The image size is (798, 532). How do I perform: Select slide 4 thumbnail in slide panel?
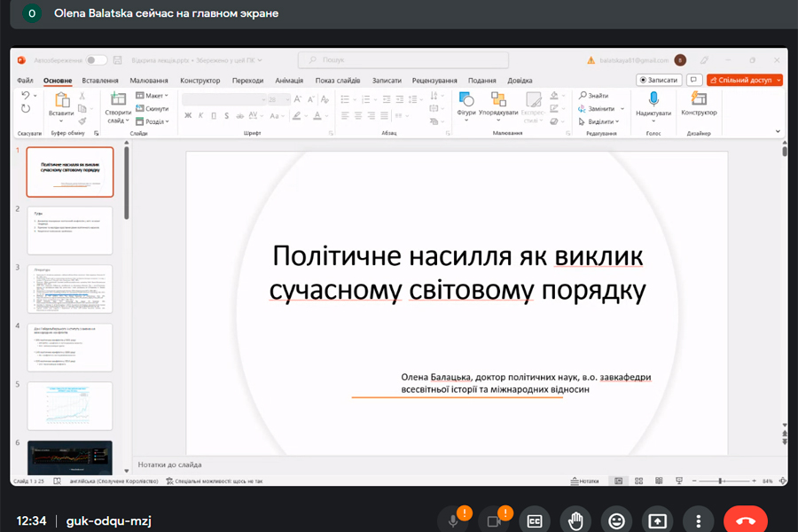click(x=70, y=347)
